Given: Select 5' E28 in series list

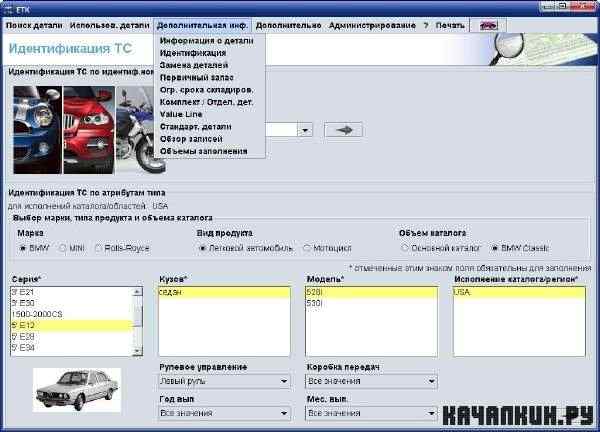Looking at the screenshot, I should 72,336.
